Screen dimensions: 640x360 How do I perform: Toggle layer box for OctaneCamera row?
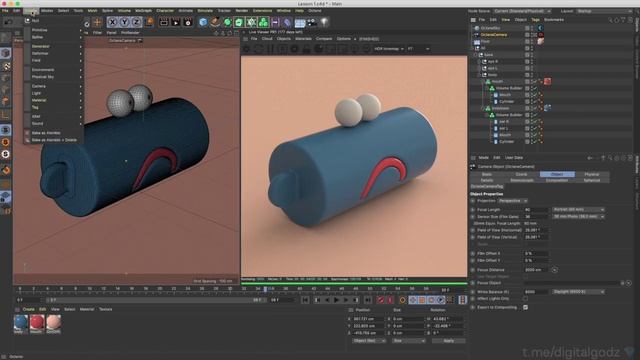coord(527,35)
